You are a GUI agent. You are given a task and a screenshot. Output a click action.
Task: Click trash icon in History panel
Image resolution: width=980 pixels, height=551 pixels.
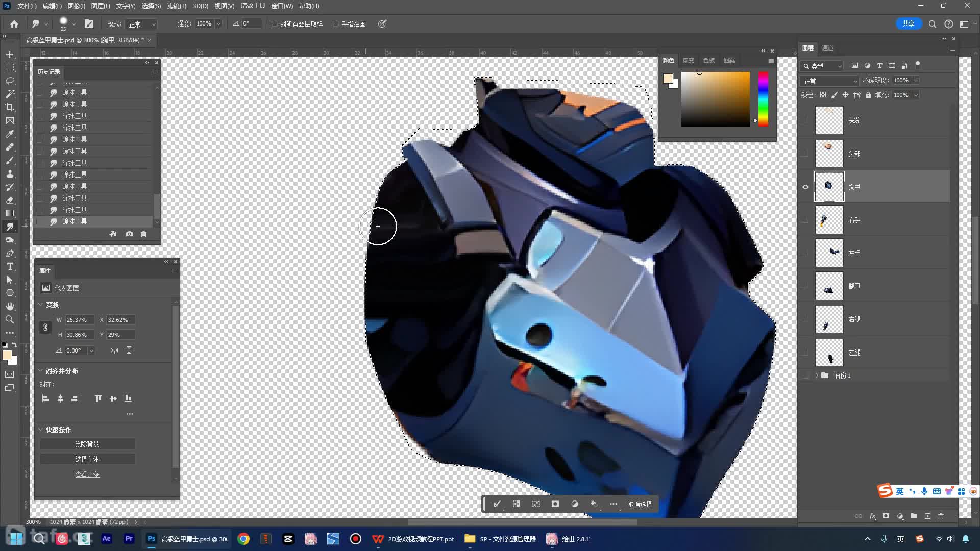coord(143,234)
